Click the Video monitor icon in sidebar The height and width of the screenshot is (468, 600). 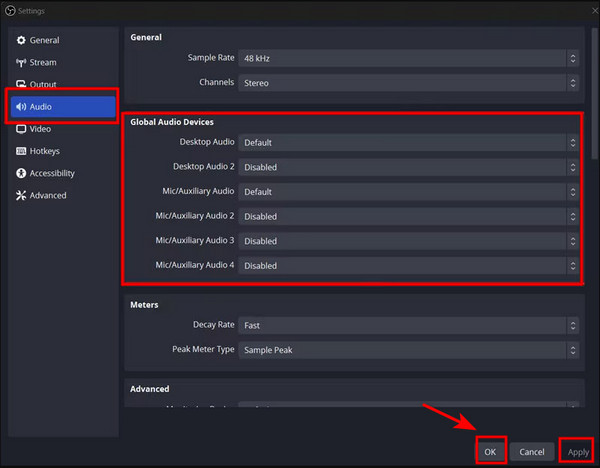(21, 129)
